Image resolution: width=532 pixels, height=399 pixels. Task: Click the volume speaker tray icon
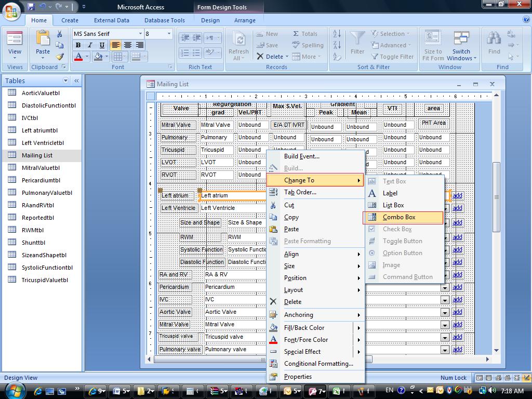pyautogui.click(x=493, y=391)
